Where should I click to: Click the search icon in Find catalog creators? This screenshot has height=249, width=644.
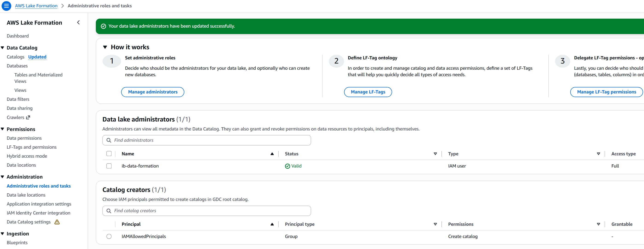(109, 211)
